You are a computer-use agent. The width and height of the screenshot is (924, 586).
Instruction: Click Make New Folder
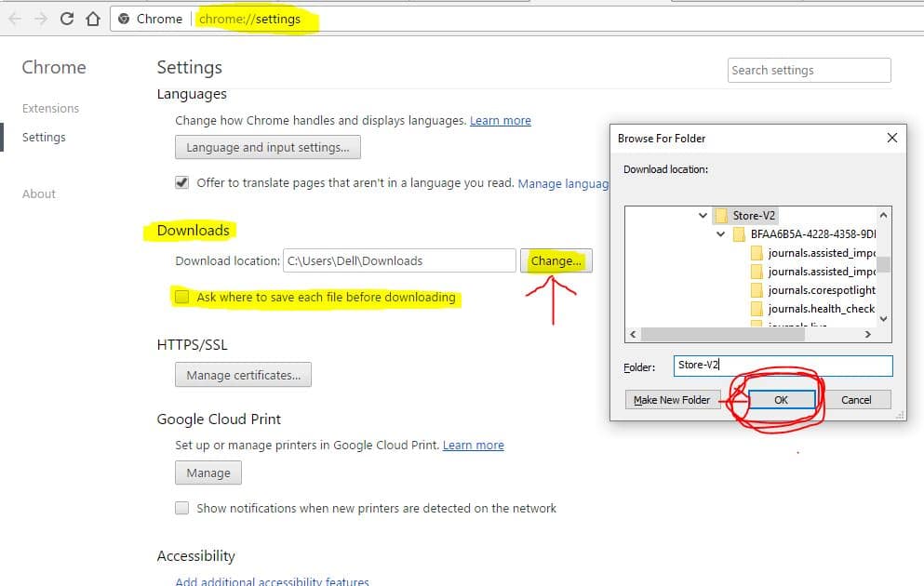point(673,400)
